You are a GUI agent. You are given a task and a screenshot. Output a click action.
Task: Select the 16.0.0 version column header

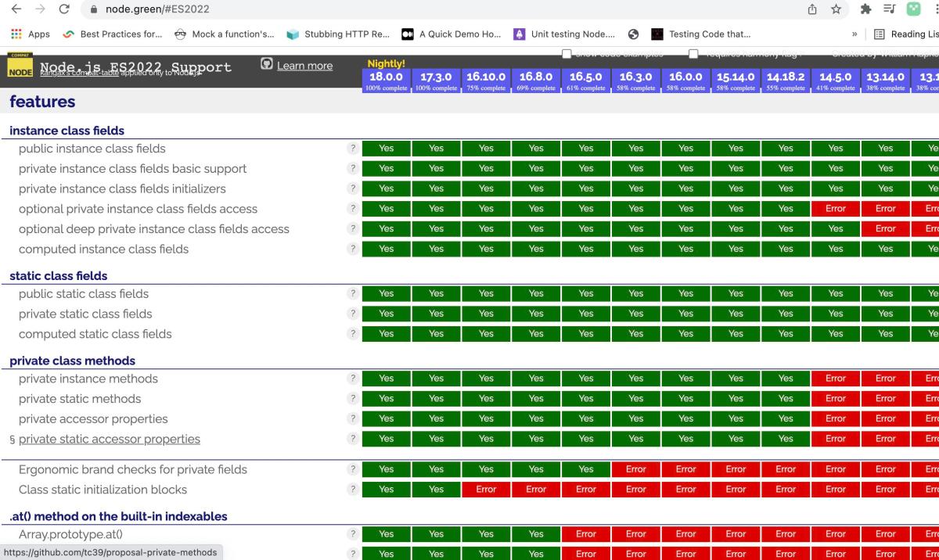686,81
